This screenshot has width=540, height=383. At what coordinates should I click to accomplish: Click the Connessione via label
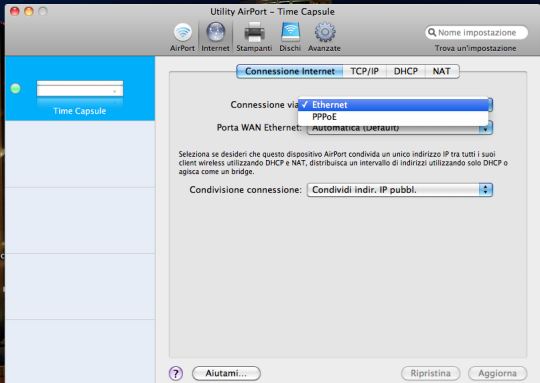pyautogui.click(x=264, y=105)
